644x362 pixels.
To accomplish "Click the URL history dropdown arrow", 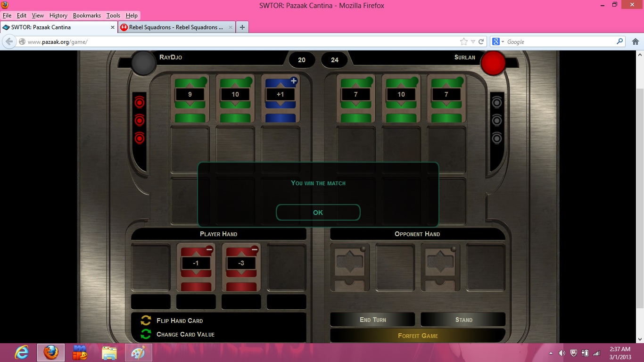I will click(x=473, y=41).
